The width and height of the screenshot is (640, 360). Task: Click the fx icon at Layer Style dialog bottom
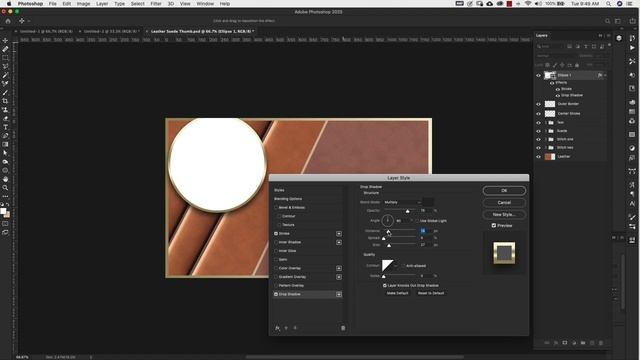point(278,328)
